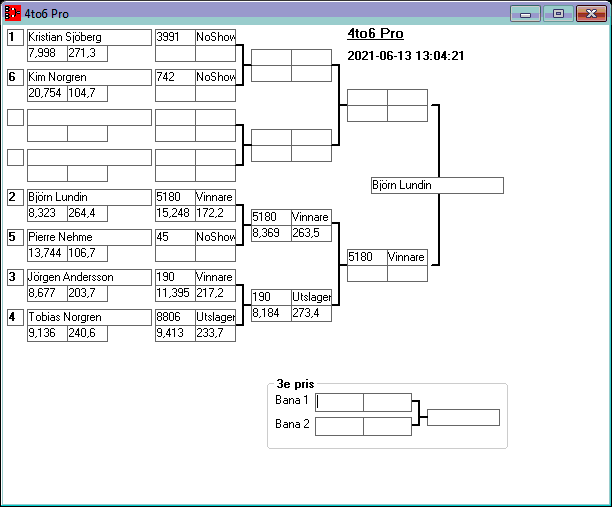
Task: Minimize the 4to6 Pro window
Action: click(x=525, y=14)
